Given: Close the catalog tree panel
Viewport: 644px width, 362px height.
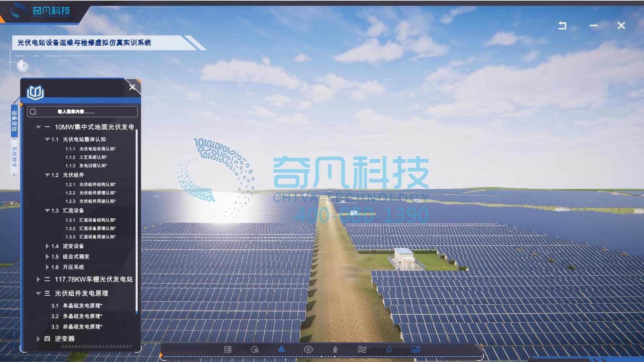Looking at the screenshot, I should tap(132, 87).
